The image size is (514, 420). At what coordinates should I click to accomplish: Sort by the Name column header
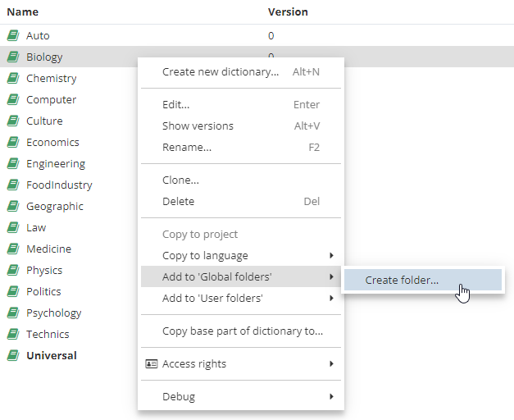22,12
